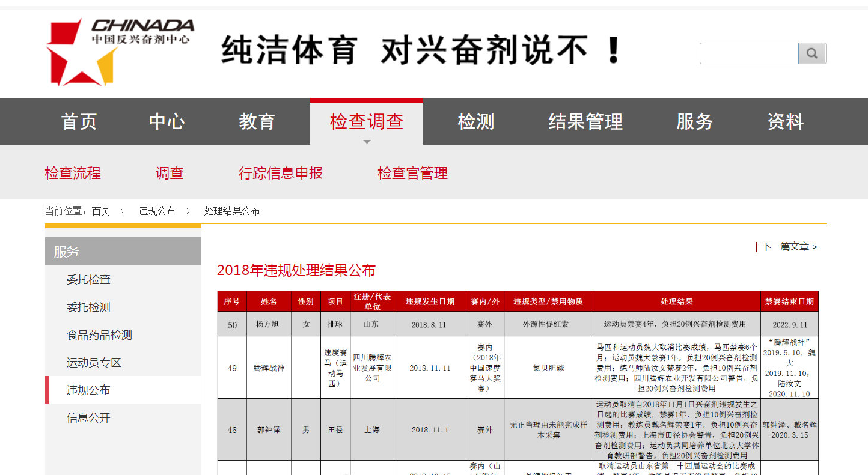
Task: Click the 序号 column header
Action: tap(232, 301)
